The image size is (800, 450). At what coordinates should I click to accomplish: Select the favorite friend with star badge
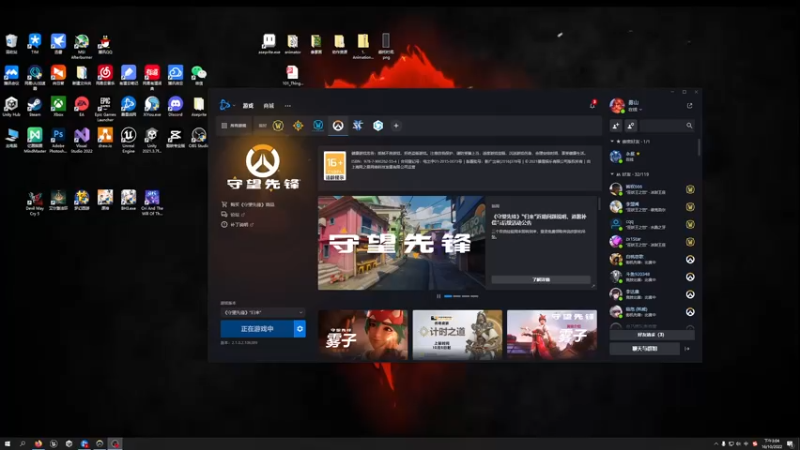[x=651, y=156]
